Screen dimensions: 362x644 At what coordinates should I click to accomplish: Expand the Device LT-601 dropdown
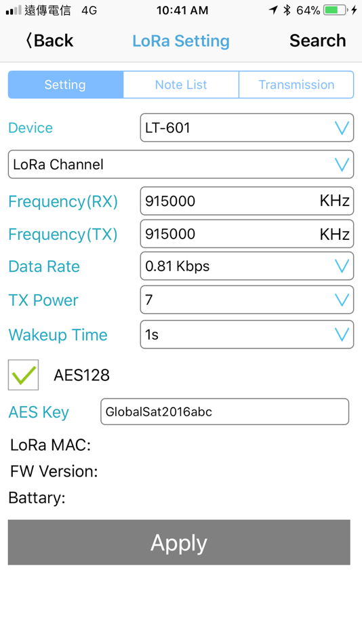pyautogui.click(x=247, y=127)
